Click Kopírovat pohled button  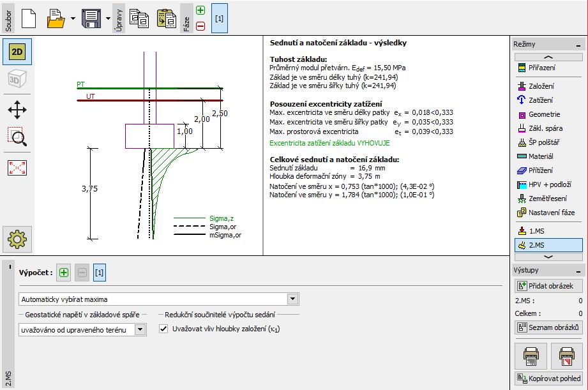click(x=548, y=379)
